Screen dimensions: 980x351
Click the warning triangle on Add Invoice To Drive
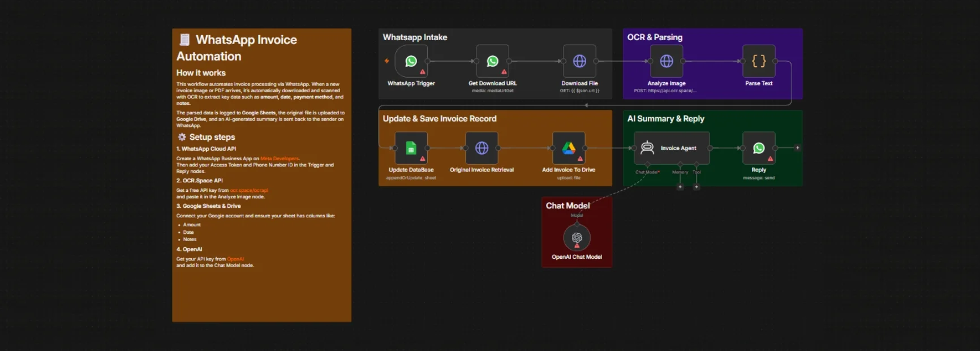coord(581,159)
